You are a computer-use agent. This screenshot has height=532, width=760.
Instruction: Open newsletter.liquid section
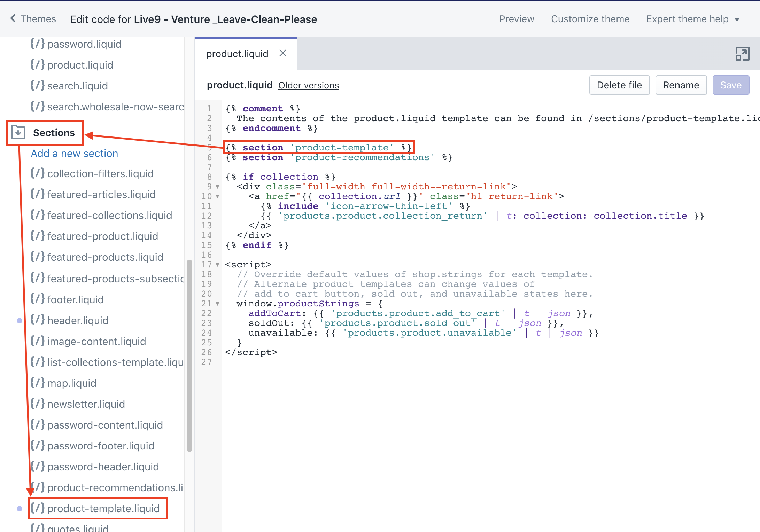coord(86,404)
